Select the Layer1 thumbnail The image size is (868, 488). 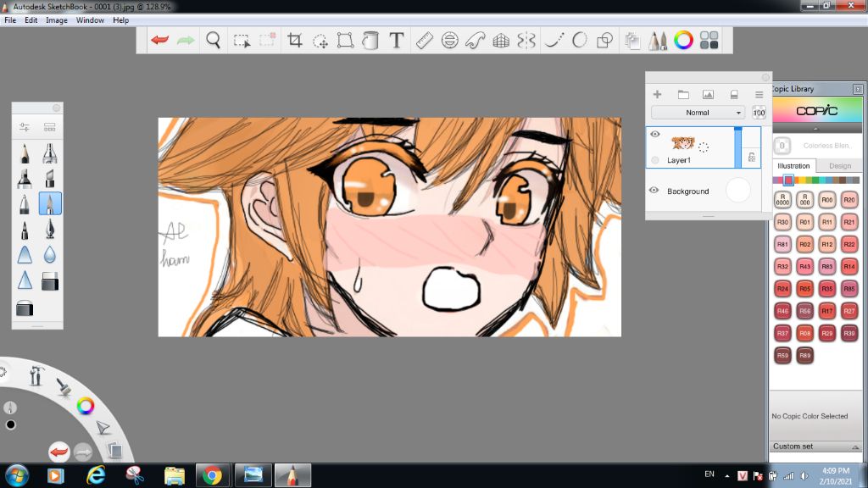pos(682,142)
